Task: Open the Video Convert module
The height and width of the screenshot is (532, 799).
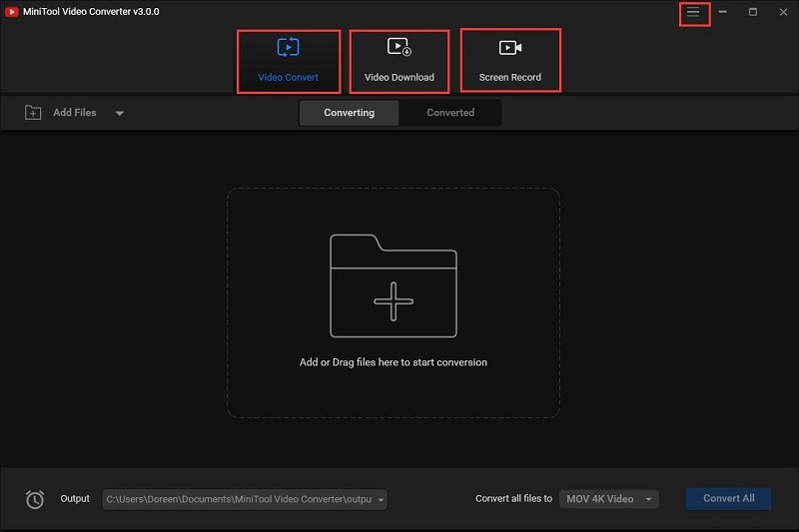Action: click(x=289, y=61)
